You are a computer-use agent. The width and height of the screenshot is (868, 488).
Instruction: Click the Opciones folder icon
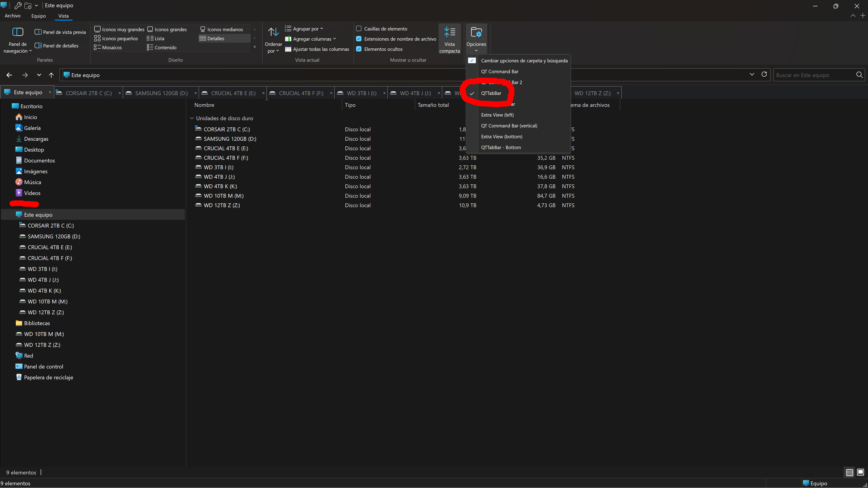click(x=476, y=32)
